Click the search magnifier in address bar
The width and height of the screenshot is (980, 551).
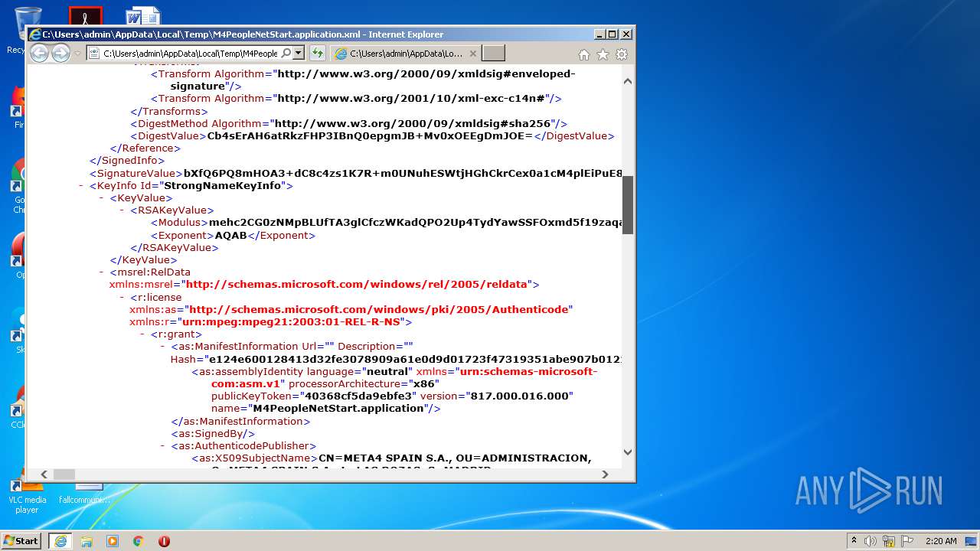point(286,54)
